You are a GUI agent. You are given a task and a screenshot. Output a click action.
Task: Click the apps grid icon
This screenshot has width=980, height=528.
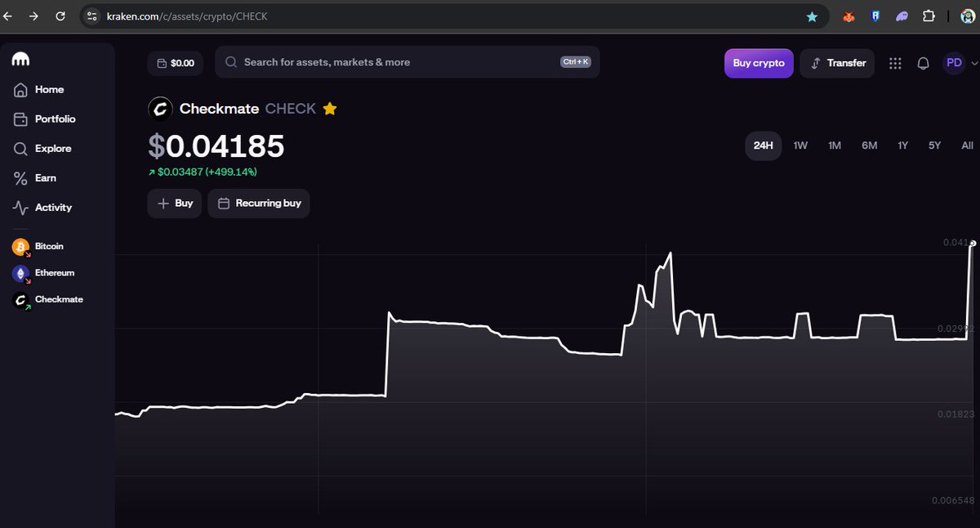coord(895,63)
